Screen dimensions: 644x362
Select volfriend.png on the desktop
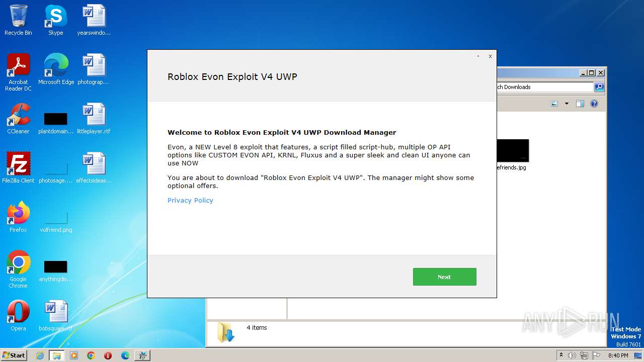[x=56, y=222]
